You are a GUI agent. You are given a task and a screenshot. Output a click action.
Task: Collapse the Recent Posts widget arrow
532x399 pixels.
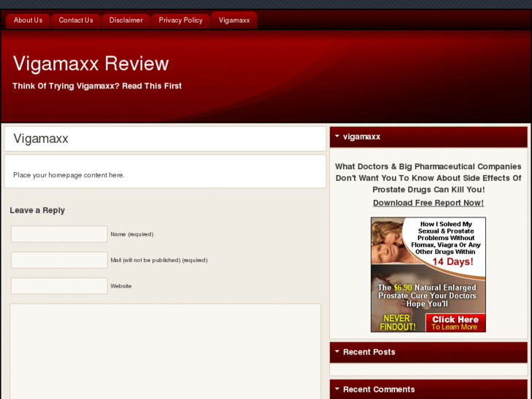pos(337,351)
